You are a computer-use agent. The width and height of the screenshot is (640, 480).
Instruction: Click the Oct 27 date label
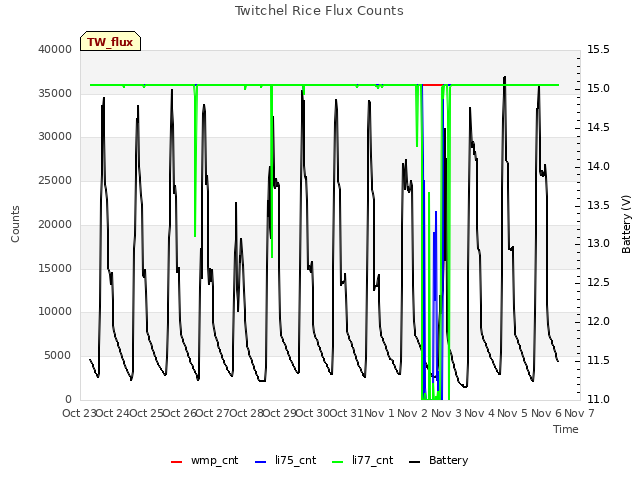click(213, 413)
